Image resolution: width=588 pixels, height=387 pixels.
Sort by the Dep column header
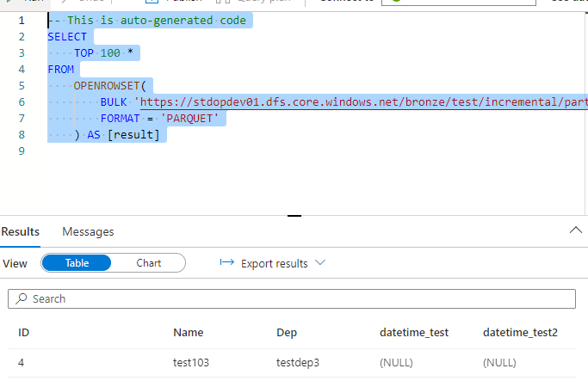coord(287,333)
